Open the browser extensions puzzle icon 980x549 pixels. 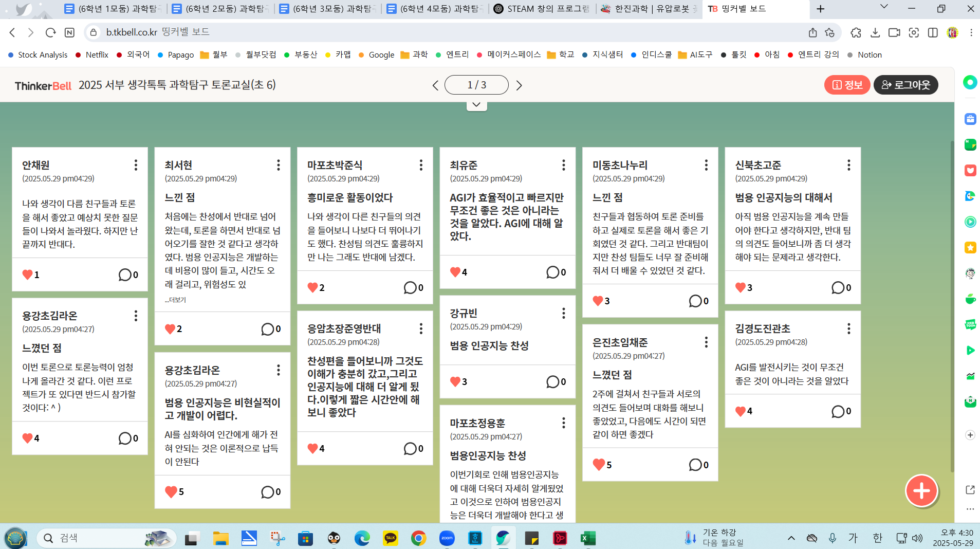[x=856, y=32]
